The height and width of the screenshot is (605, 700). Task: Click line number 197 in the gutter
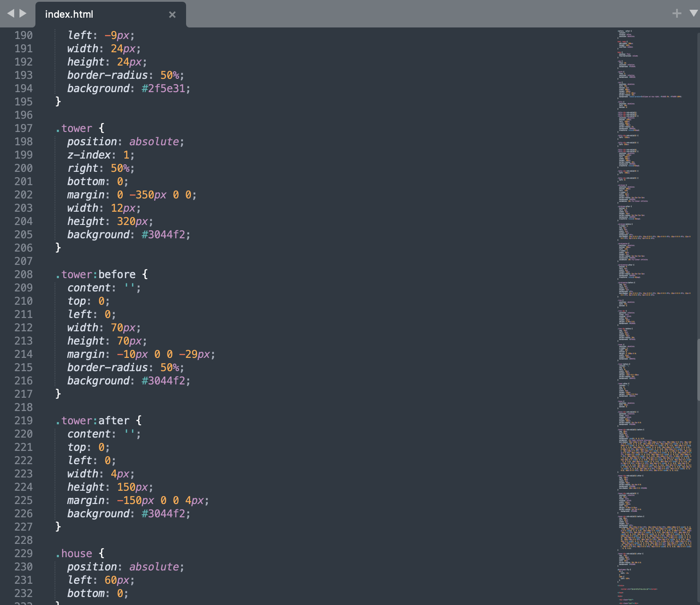(23, 128)
